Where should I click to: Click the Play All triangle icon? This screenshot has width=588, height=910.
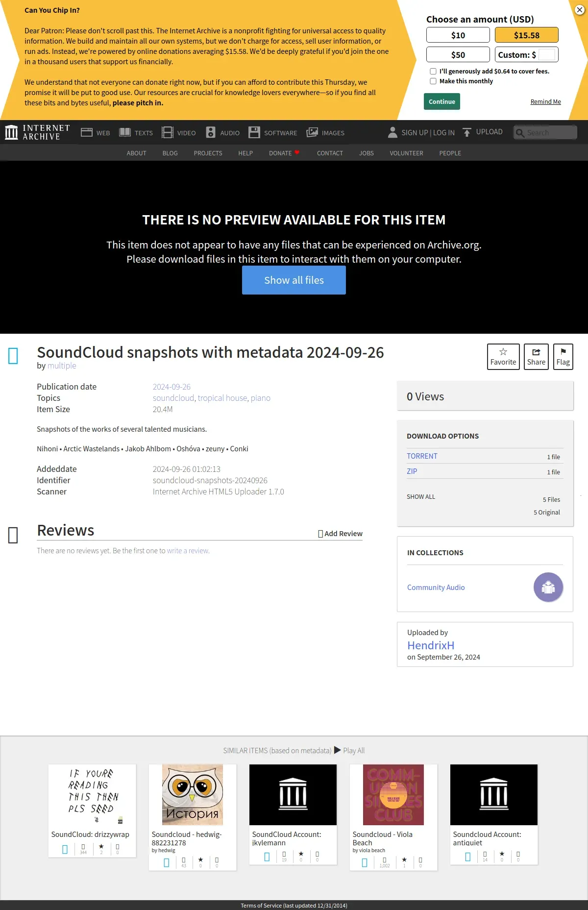pos(338,750)
